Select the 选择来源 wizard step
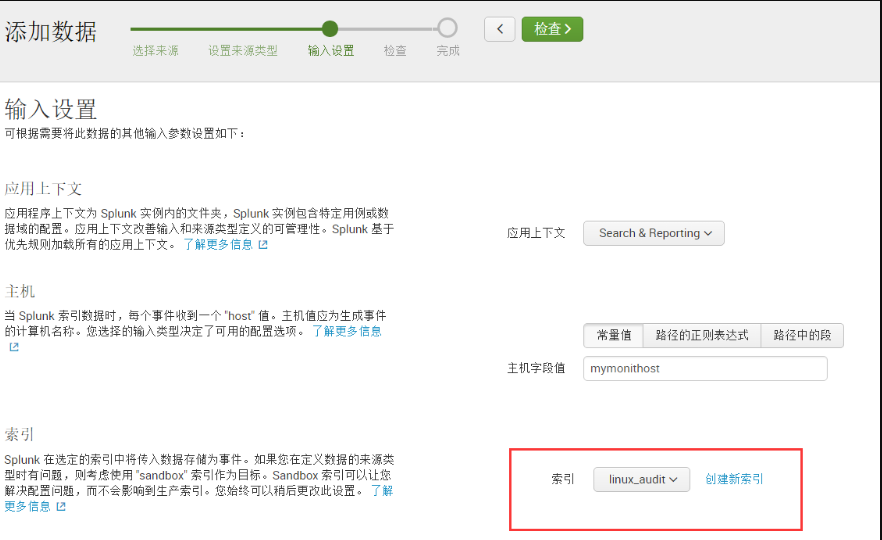The width and height of the screenshot is (882, 540). pyautogui.click(x=155, y=51)
